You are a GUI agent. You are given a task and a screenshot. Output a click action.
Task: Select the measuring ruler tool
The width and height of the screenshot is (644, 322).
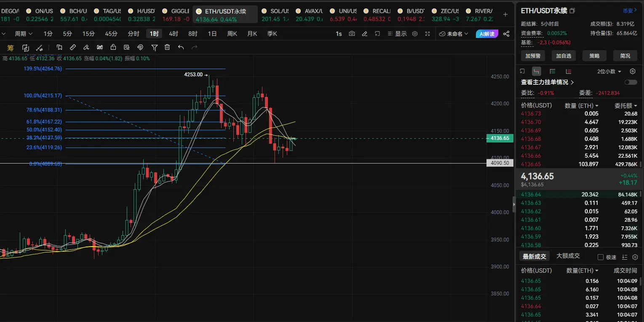click(x=72, y=48)
